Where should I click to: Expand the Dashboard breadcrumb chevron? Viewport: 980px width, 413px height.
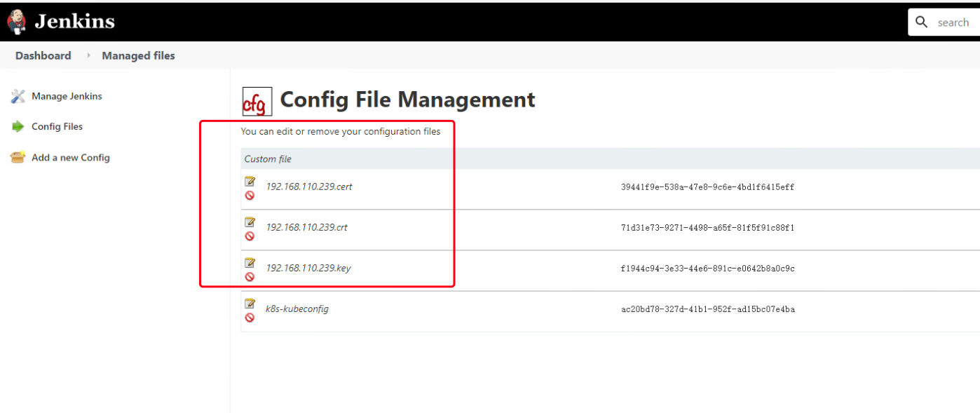tap(88, 56)
